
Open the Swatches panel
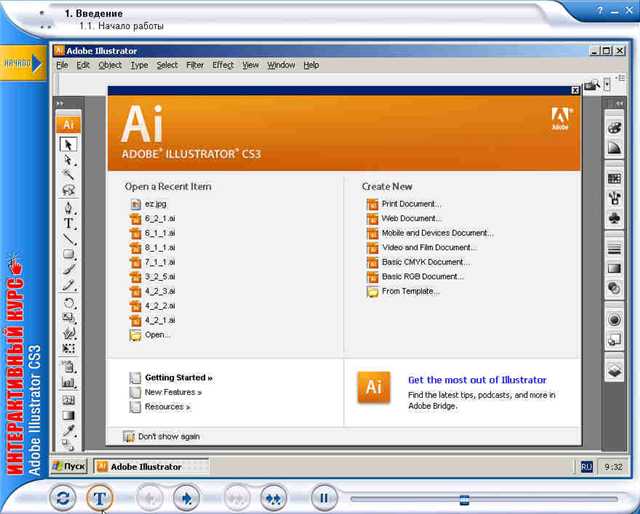point(614,178)
